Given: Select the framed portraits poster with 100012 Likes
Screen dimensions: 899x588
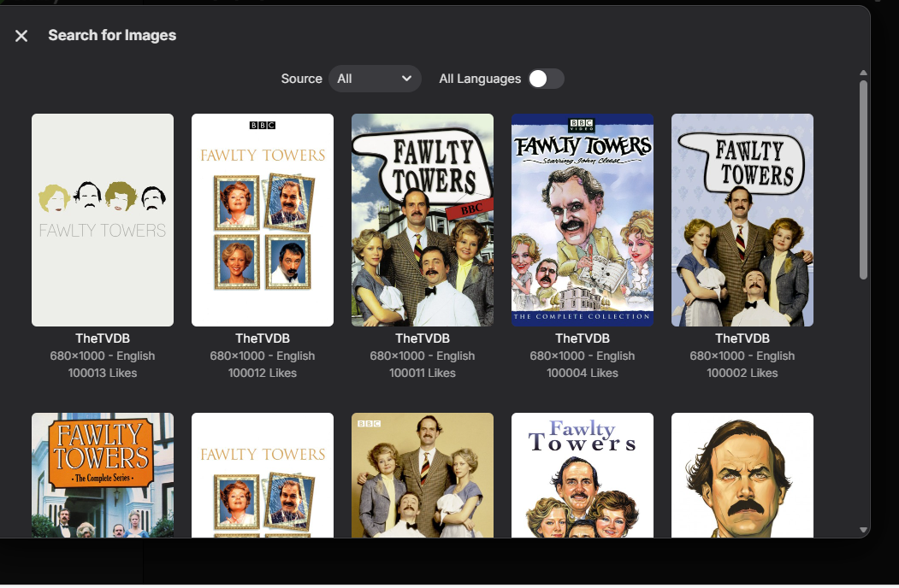Looking at the screenshot, I should point(263,220).
